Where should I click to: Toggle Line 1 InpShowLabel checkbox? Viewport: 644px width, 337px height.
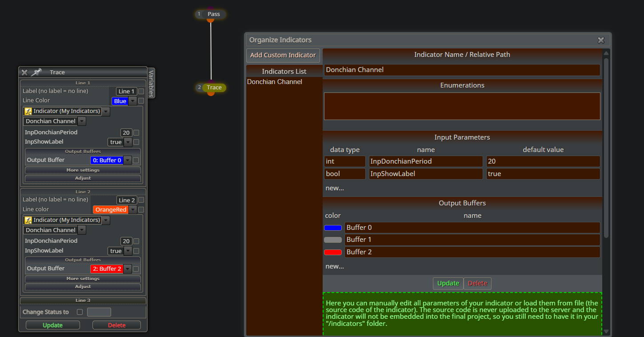[x=136, y=142]
